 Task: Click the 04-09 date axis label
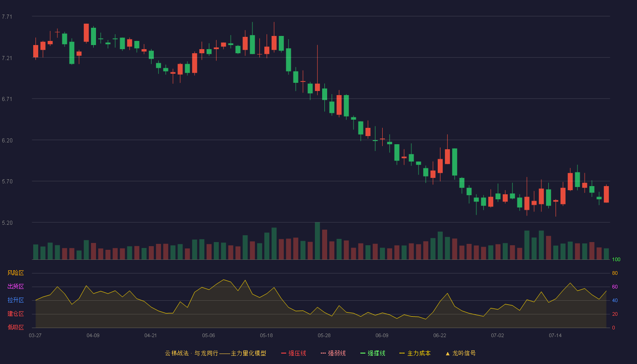(93, 335)
